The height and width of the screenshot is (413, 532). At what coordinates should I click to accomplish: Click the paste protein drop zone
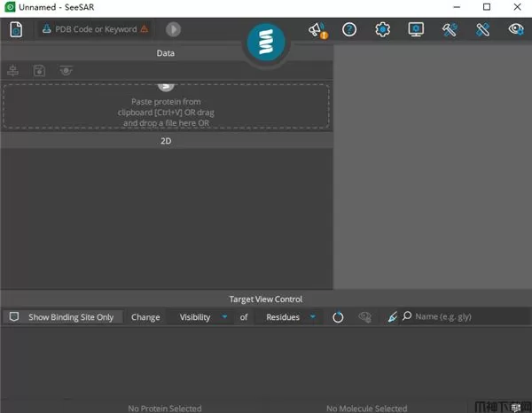click(x=166, y=106)
